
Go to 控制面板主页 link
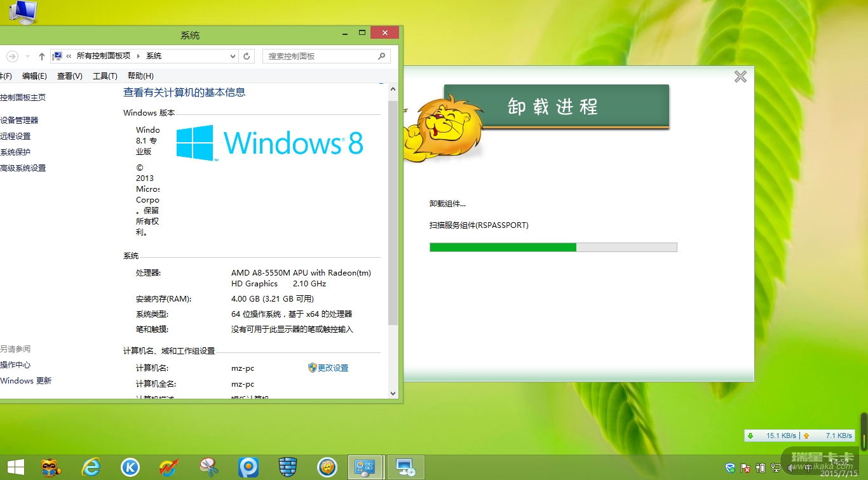tap(23, 97)
